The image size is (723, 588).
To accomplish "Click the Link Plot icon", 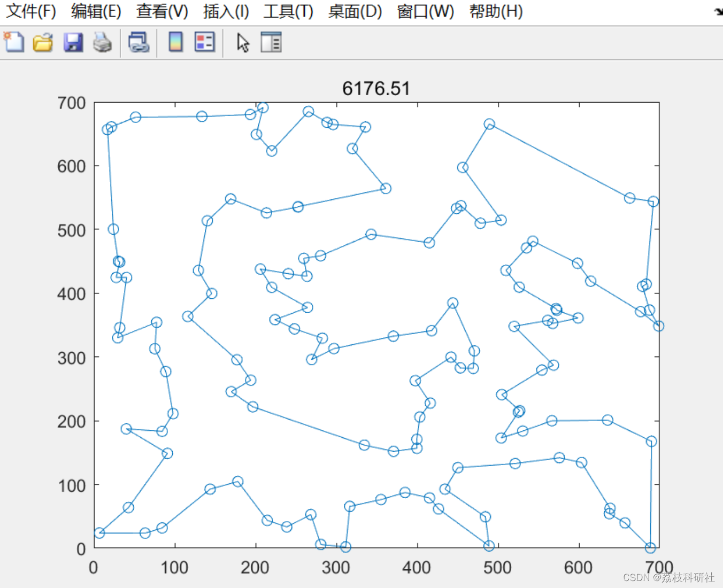I will point(139,42).
